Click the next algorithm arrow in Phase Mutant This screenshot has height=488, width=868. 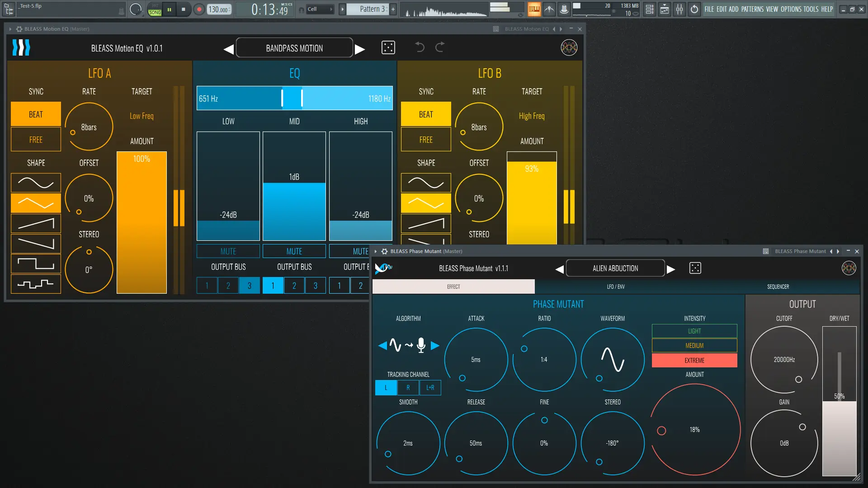[435, 346]
